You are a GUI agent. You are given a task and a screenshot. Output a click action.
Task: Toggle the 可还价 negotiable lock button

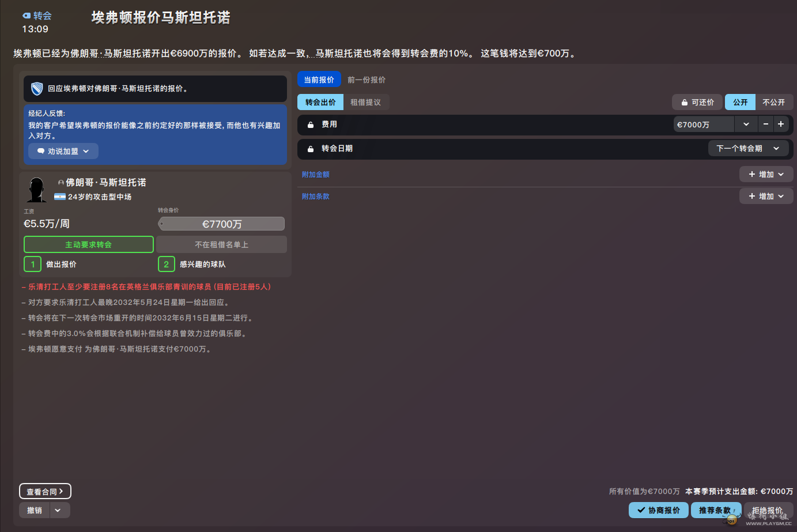point(697,102)
